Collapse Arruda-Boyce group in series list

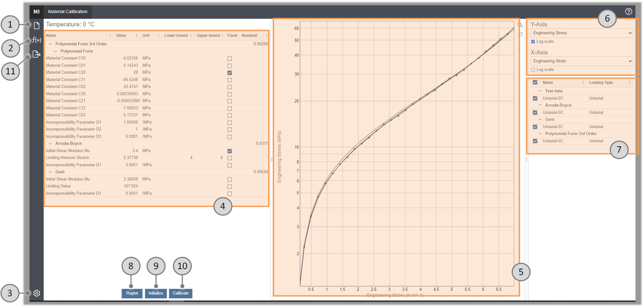coord(540,105)
